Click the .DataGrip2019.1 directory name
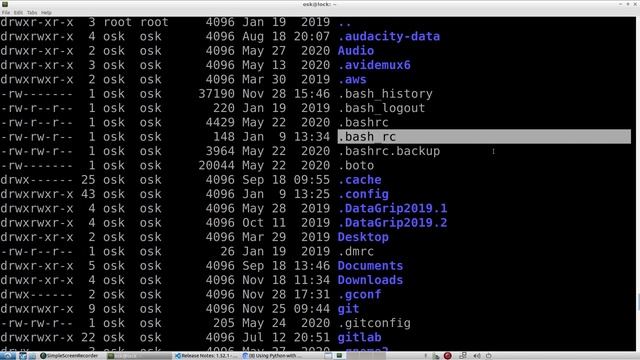This screenshot has height=360, width=640. 393,209
